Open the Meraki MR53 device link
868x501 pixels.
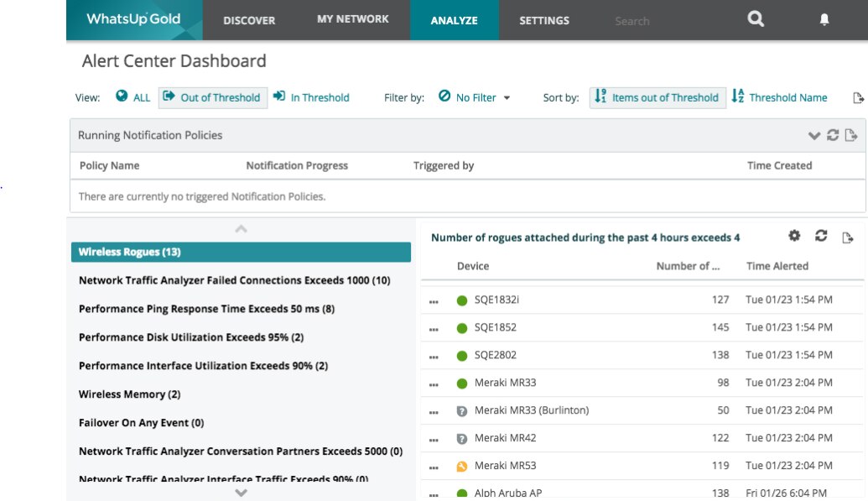point(505,466)
